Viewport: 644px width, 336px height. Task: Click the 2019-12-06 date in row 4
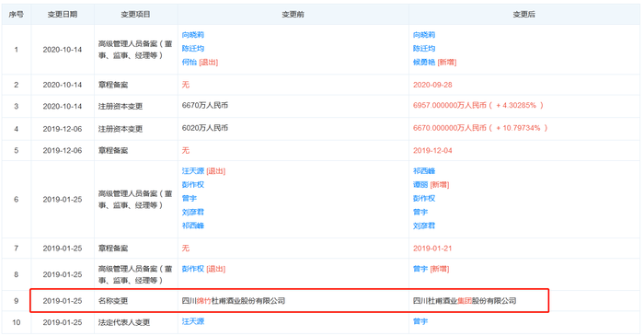[x=63, y=129]
